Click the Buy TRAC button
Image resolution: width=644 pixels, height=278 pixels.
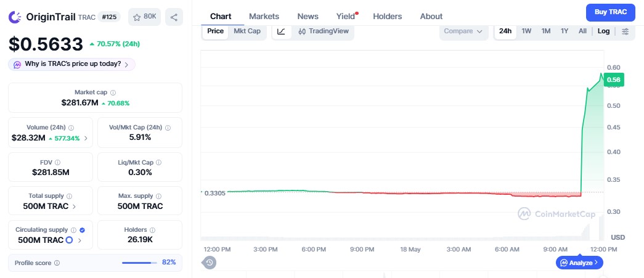coord(611,12)
